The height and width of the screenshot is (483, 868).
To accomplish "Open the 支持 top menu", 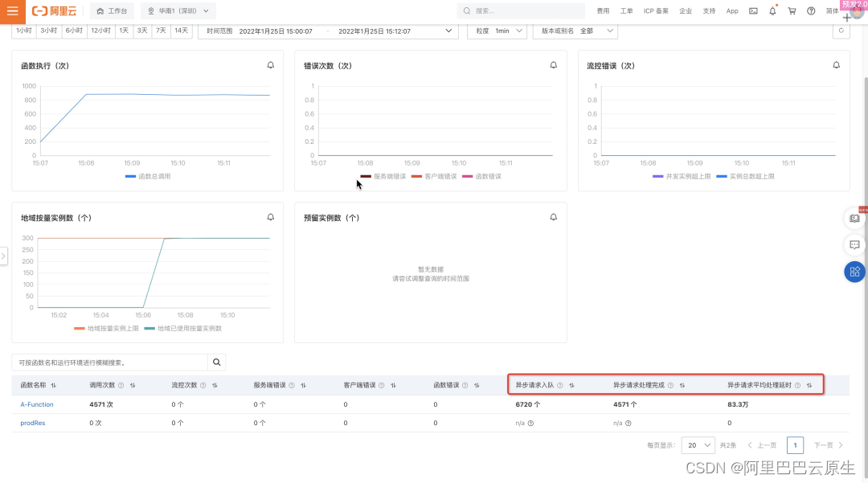I will tap(709, 11).
